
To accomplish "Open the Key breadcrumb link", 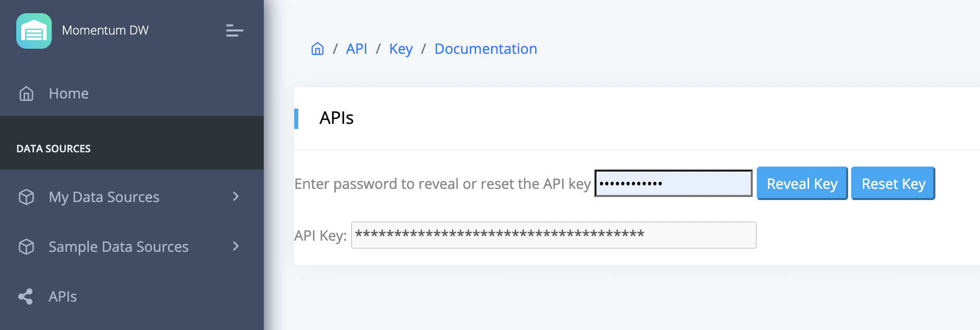I will [401, 49].
